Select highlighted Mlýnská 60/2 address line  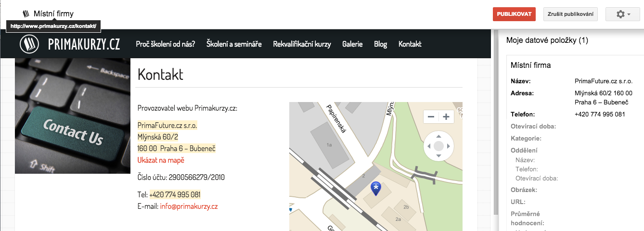point(158,137)
